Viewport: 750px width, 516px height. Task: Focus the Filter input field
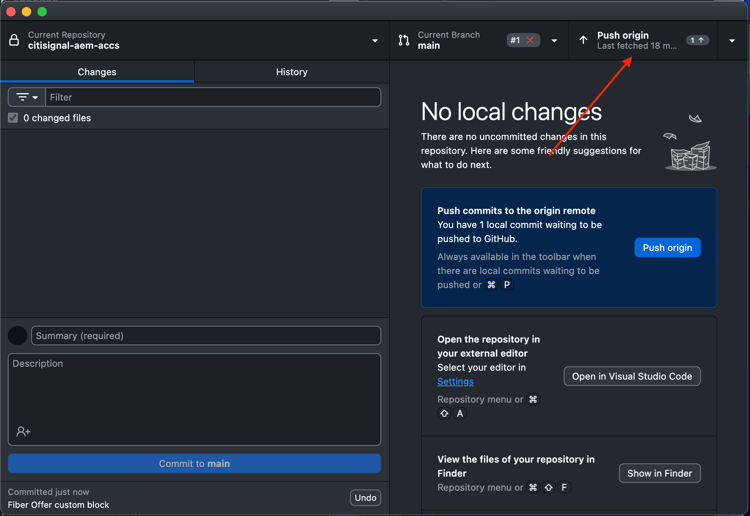point(213,97)
